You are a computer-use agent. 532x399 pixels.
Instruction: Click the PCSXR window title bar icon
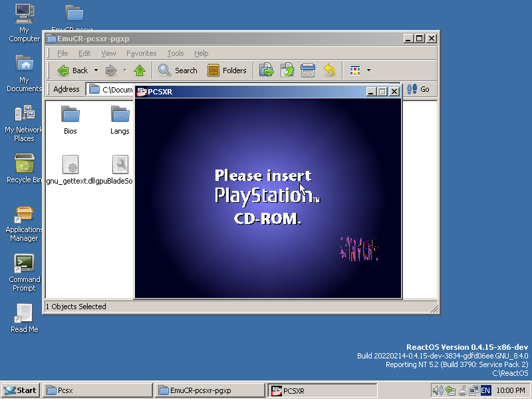point(142,92)
